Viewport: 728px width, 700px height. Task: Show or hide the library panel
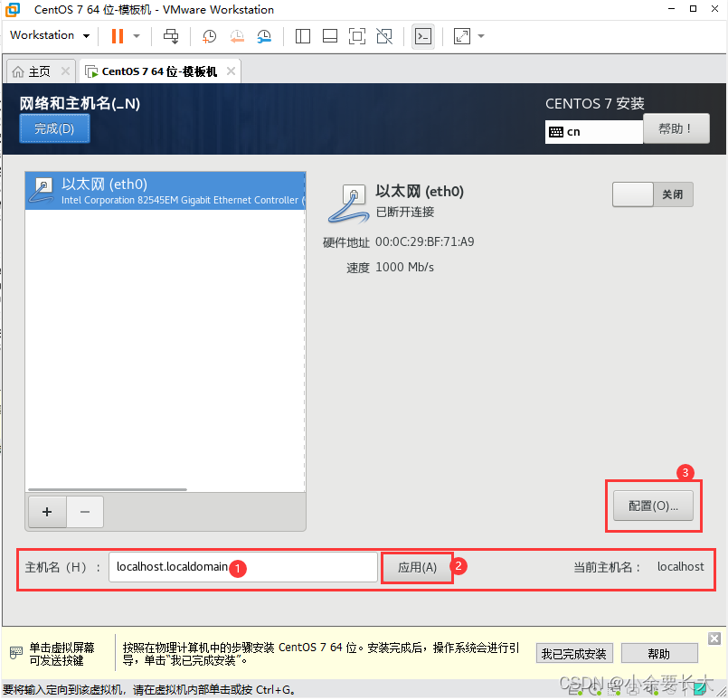(302, 35)
